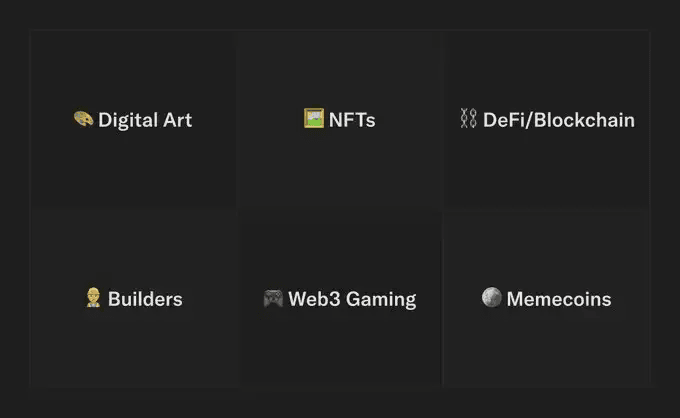Viewport: 680px width, 418px height.
Task: Click the framed picture emoji beside NFTs
Action: tap(313, 119)
